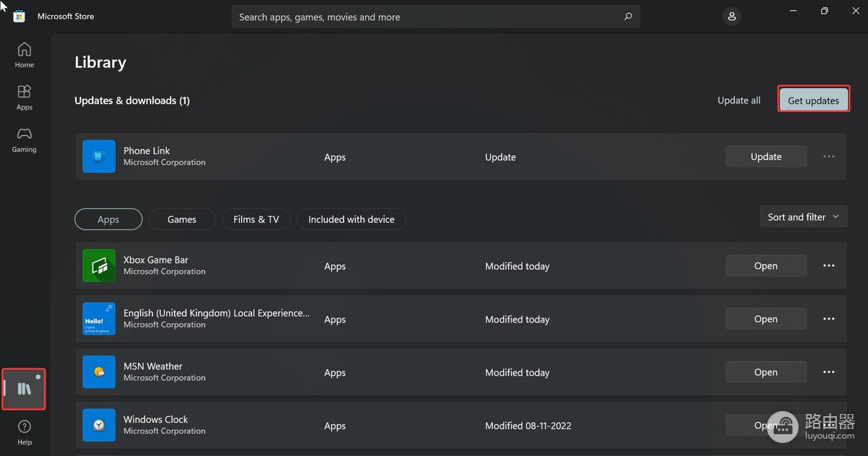Click the Microsoft Store logo icon

click(20, 16)
